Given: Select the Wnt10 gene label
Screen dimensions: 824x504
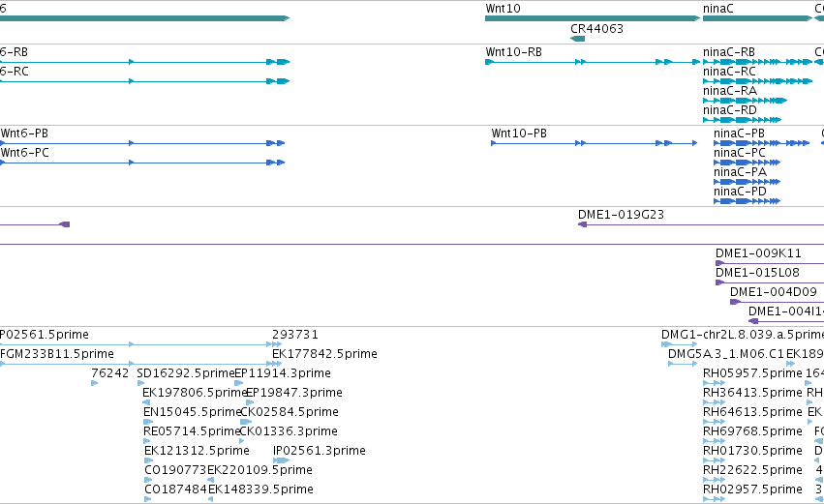Looking at the screenshot, I should pos(503,9).
